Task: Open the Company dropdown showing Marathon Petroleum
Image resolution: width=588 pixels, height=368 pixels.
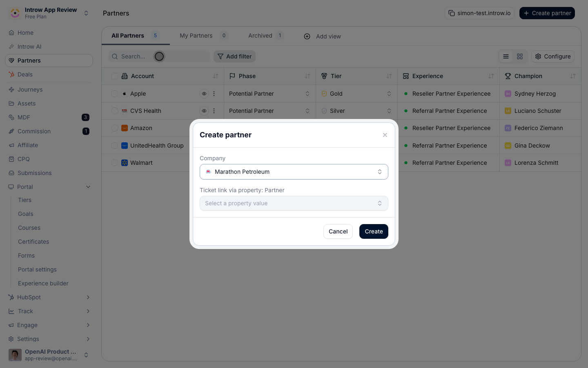Action: (294, 172)
